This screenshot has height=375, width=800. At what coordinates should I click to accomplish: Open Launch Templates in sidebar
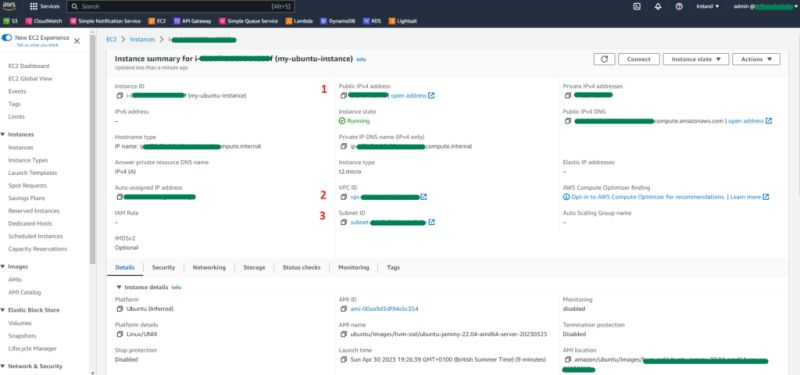point(33,173)
